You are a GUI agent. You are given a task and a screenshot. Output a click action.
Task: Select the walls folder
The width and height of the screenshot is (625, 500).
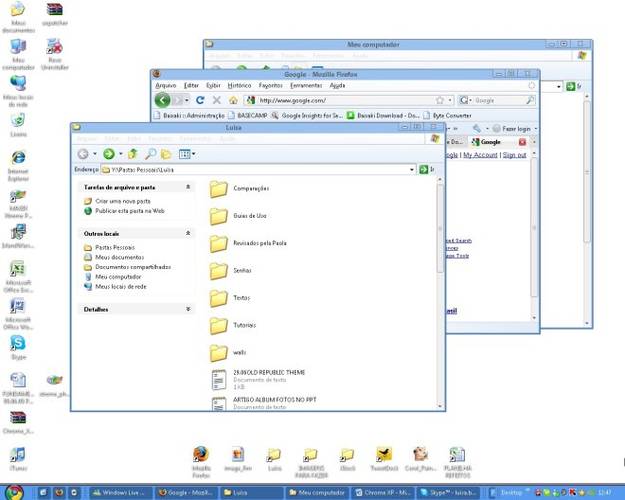[x=228, y=353]
